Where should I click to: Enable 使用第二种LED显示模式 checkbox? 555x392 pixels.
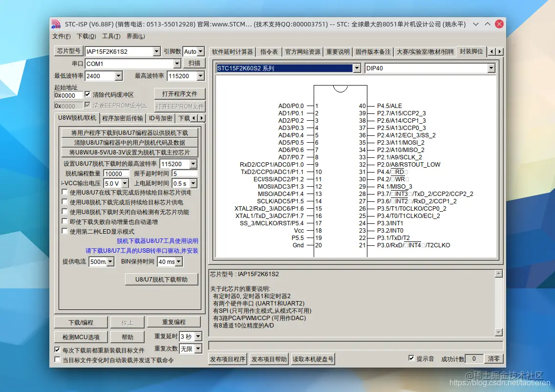(64, 231)
